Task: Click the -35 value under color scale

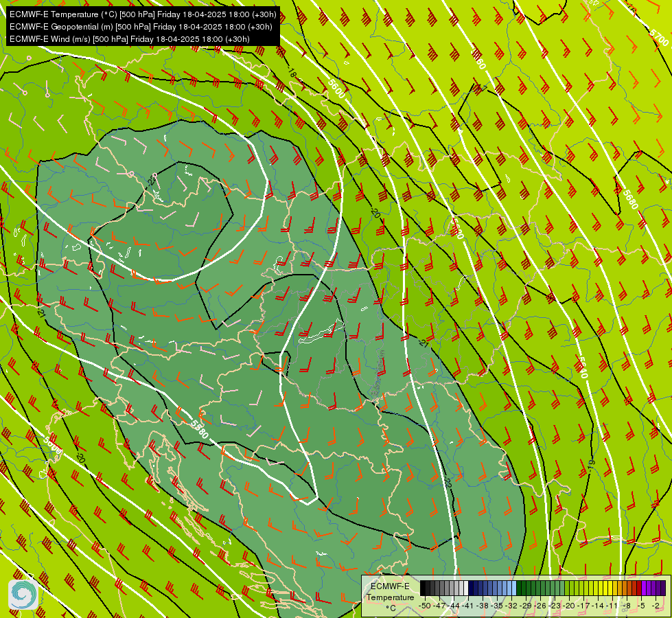Action: coord(496,606)
